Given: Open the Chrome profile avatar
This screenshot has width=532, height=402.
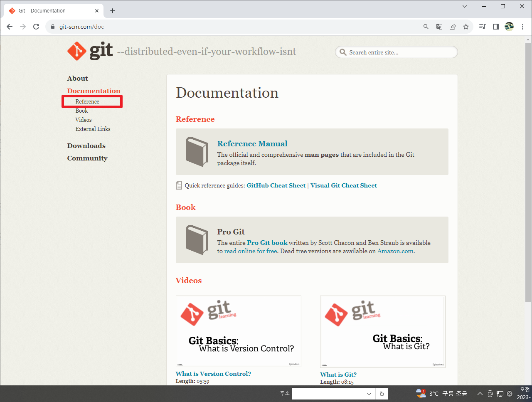Looking at the screenshot, I should tap(509, 27).
